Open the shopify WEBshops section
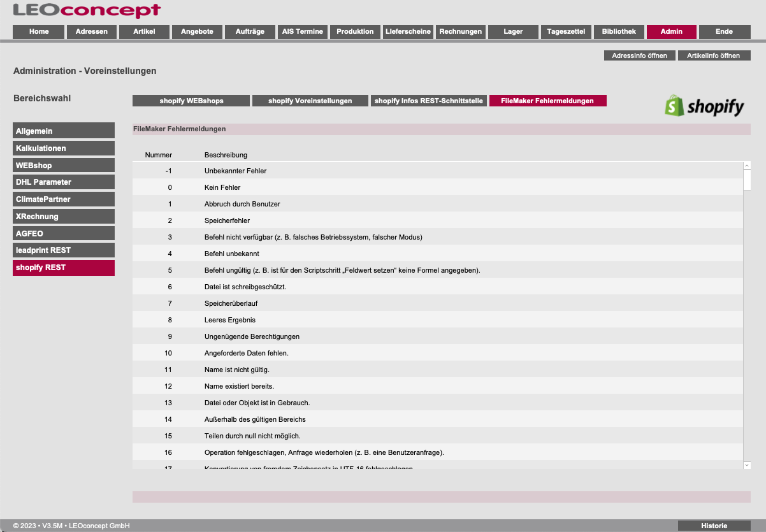The height and width of the screenshot is (532, 766). (x=191, y=101)
